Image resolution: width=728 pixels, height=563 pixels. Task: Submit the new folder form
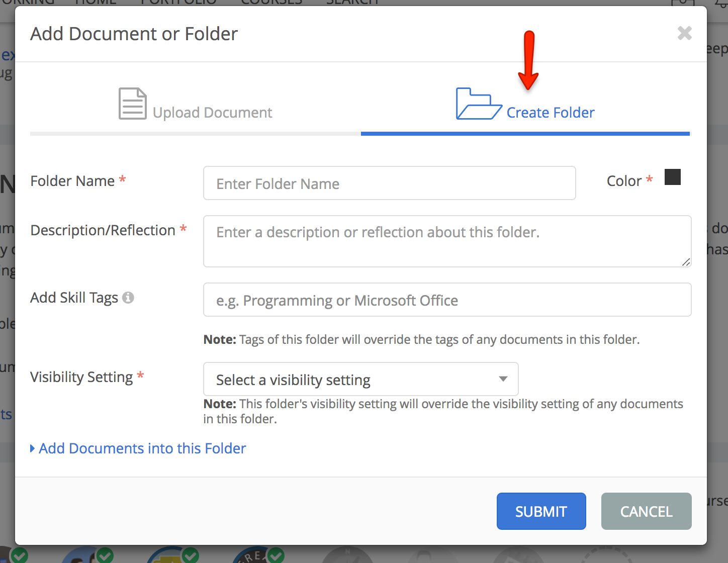tap(541, 511)
